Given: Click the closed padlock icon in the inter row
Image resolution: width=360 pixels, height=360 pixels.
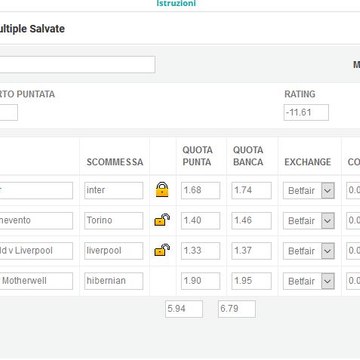Looking at the screenshot, I should click(x=162, y=189).
